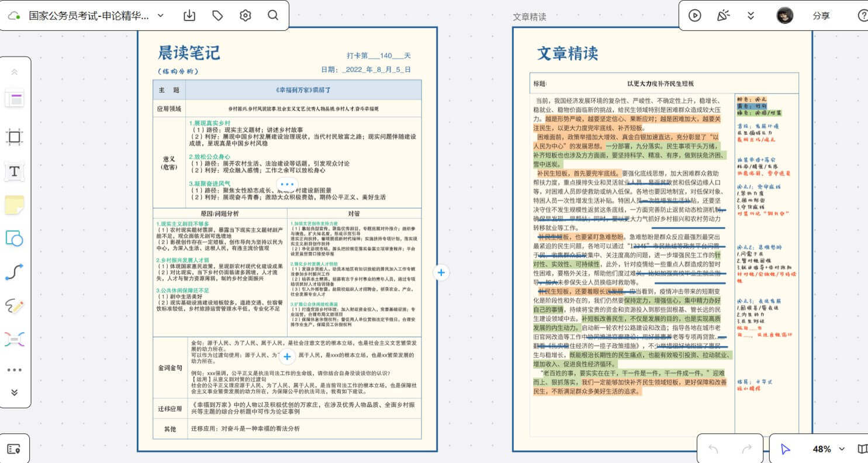Select the Pen drawing tool
Image resolution: width=868 pixels, height=463 pixels.
[15, 305]
